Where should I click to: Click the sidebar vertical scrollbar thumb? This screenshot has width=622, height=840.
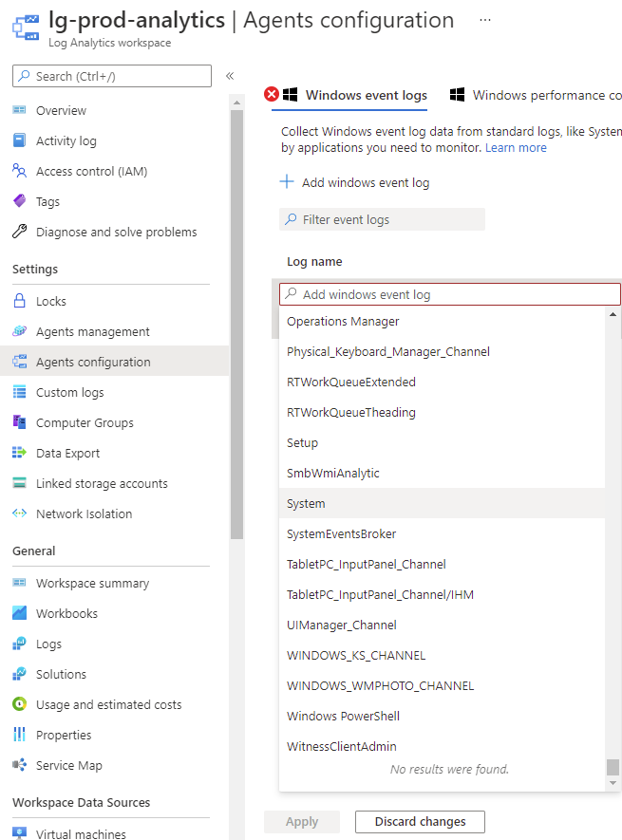click(236, 325)
